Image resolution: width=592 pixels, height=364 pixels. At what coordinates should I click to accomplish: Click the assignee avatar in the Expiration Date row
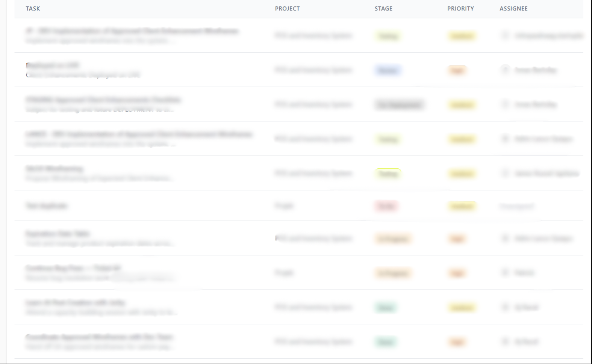click(505, 238)
